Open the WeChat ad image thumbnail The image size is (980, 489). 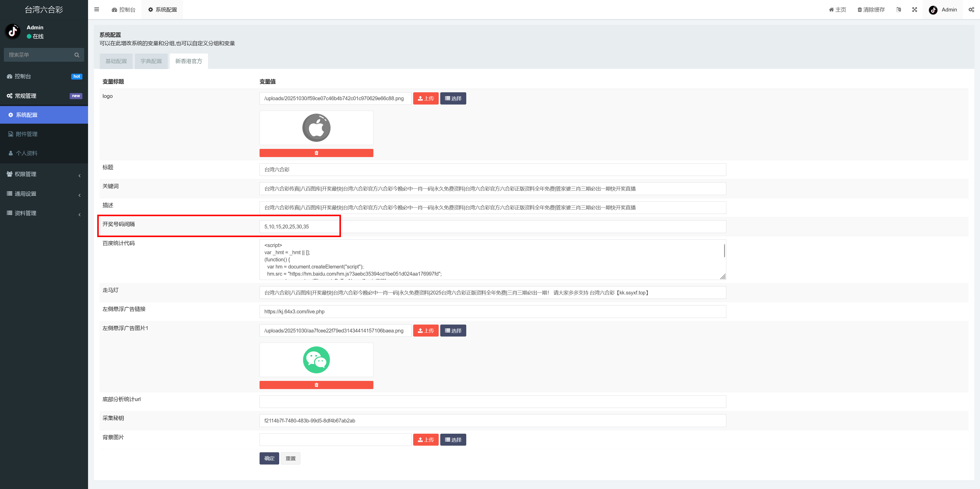click(x=316, y=360)
